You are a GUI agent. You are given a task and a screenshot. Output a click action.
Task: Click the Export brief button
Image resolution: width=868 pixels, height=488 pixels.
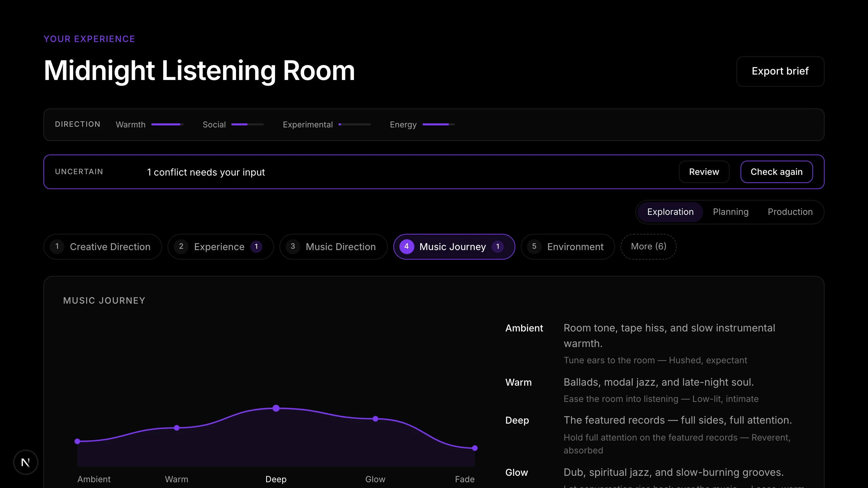(x=780, y=72)
